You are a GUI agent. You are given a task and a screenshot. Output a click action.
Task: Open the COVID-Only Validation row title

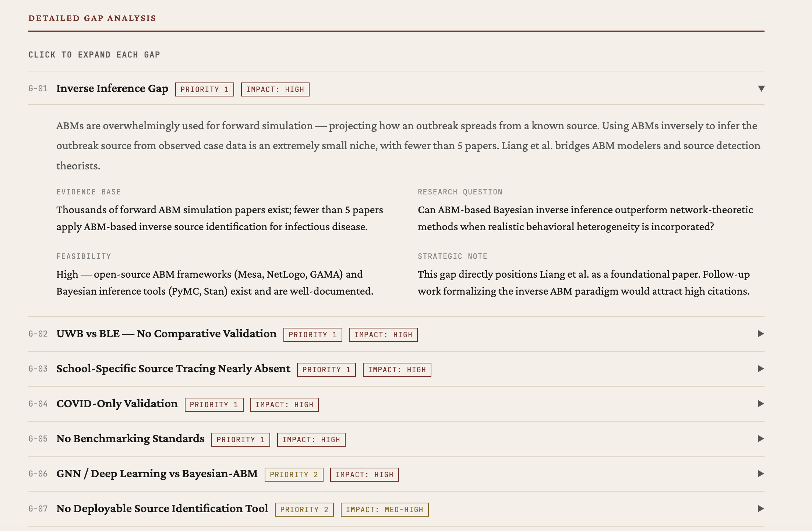tap(117, 404)
